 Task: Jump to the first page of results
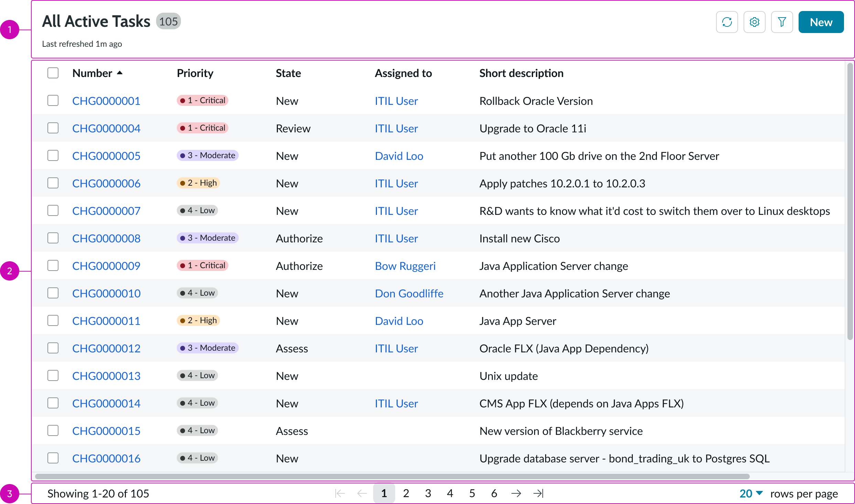(340, 493)
